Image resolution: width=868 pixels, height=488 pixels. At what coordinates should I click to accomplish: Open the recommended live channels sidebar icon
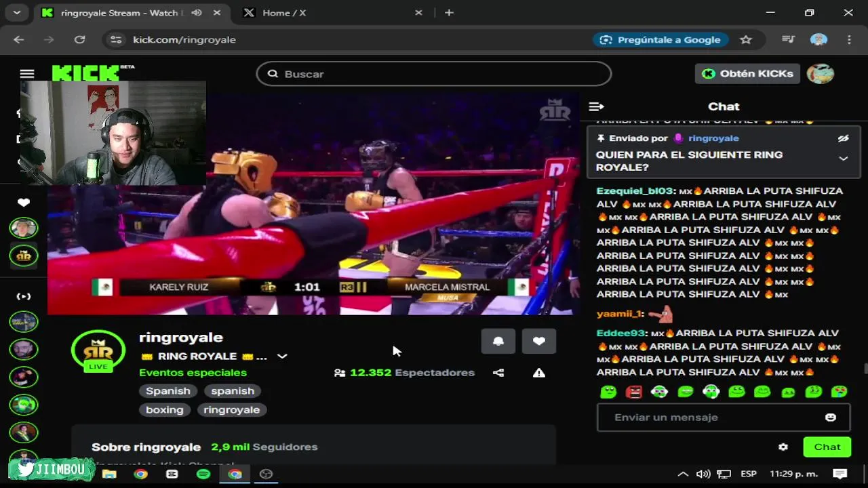click(x=24, y=296)
